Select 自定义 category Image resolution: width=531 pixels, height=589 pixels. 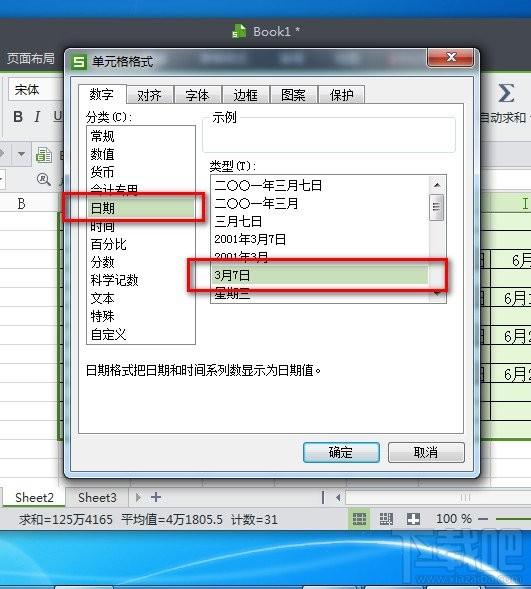point(109,334)
